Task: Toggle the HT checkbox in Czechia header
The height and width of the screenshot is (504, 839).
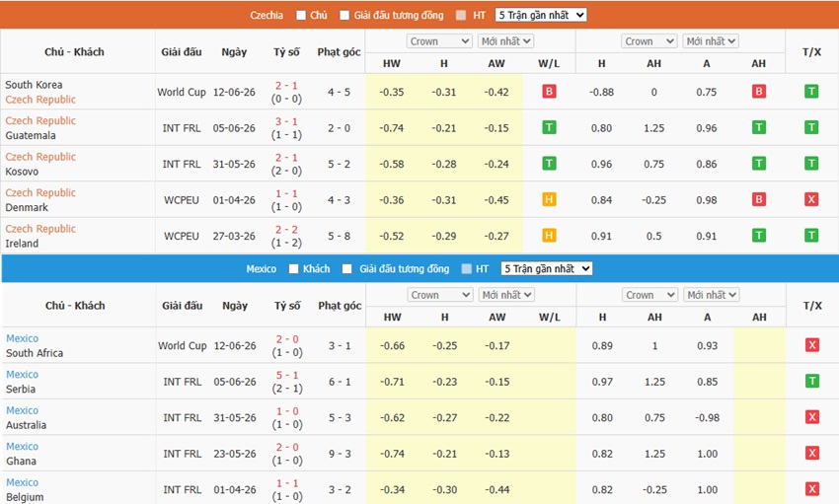Action: (x=461, y=16)
